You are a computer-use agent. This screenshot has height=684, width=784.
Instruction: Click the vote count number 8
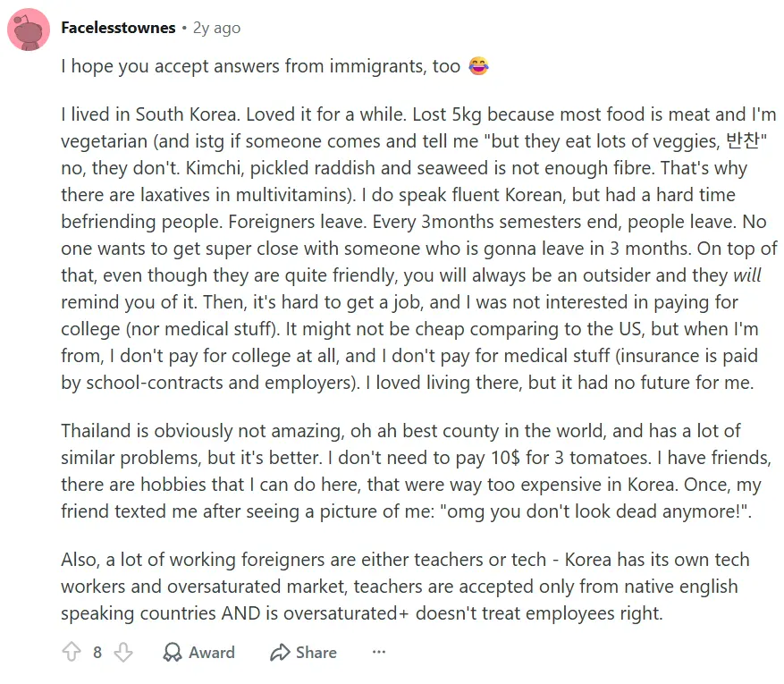(x=97, y=653)
